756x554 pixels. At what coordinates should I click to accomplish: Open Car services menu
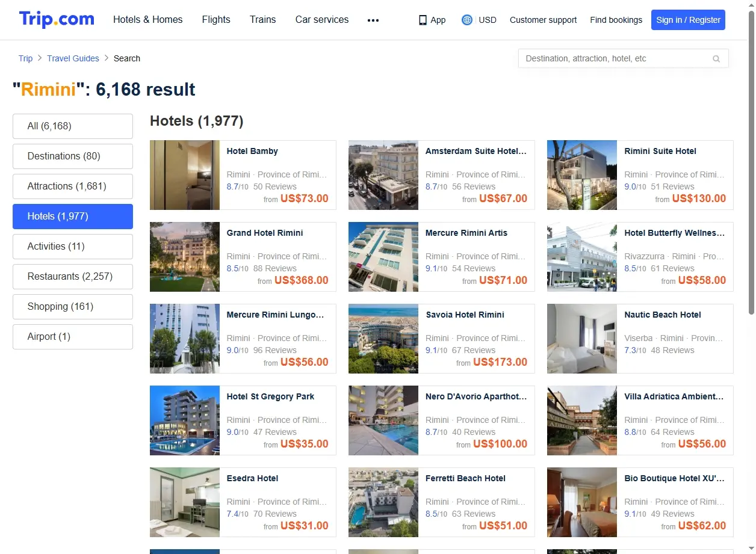click(x=322, y=20)
